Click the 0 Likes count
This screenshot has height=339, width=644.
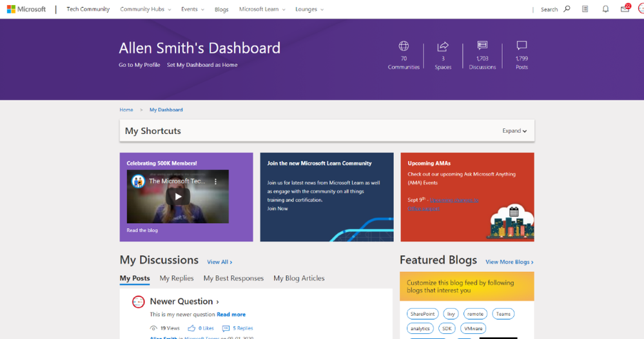(206, 328)
